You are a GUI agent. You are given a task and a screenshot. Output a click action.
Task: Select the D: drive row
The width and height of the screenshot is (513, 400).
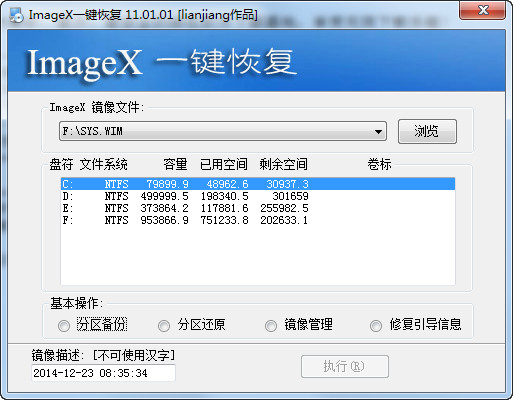(x=258, y=196)
